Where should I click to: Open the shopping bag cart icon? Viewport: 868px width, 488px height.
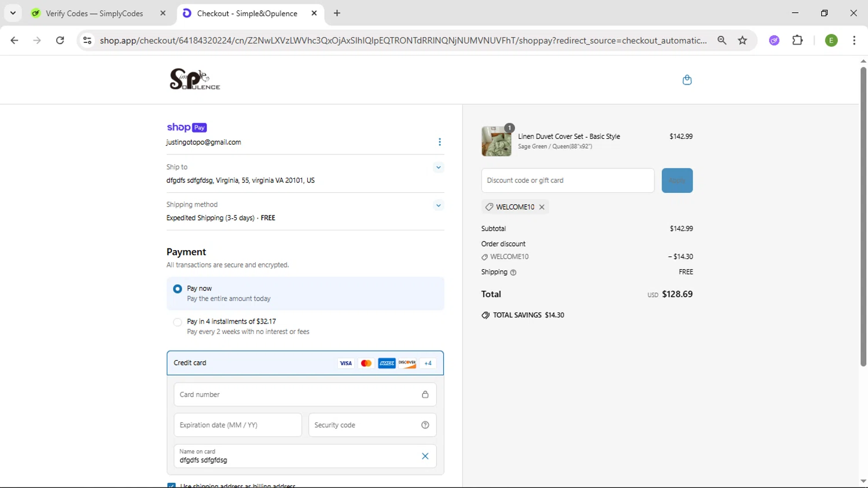(x=687, y=80)
